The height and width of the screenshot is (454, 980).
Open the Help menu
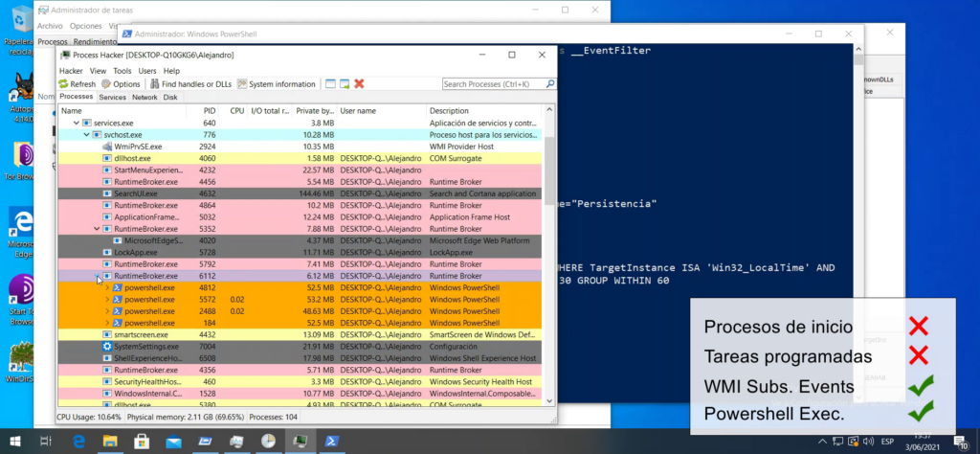coord(171,71)
